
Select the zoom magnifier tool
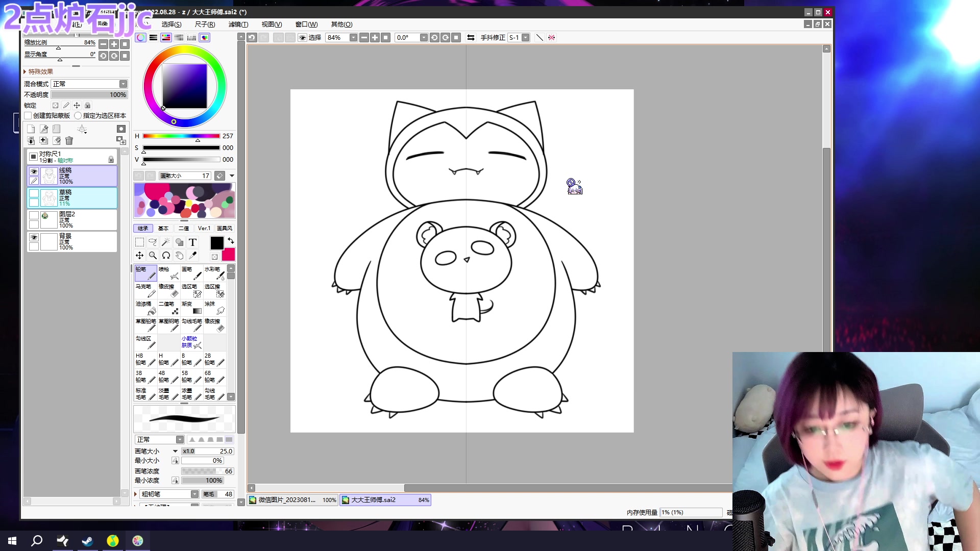pos(153,256)
